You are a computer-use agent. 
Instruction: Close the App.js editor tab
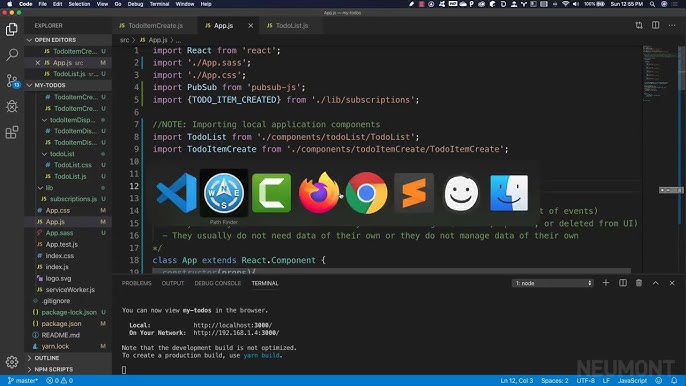point(251,26)
